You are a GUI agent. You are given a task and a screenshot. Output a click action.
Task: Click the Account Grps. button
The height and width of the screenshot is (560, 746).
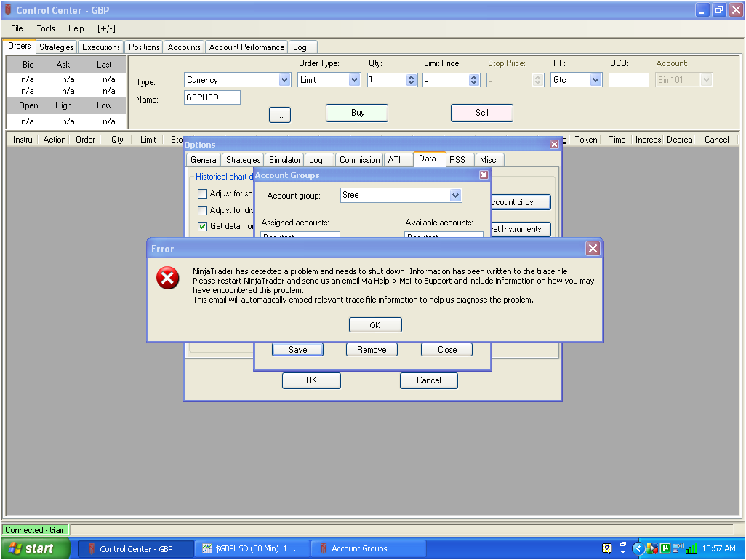(521, 202)
